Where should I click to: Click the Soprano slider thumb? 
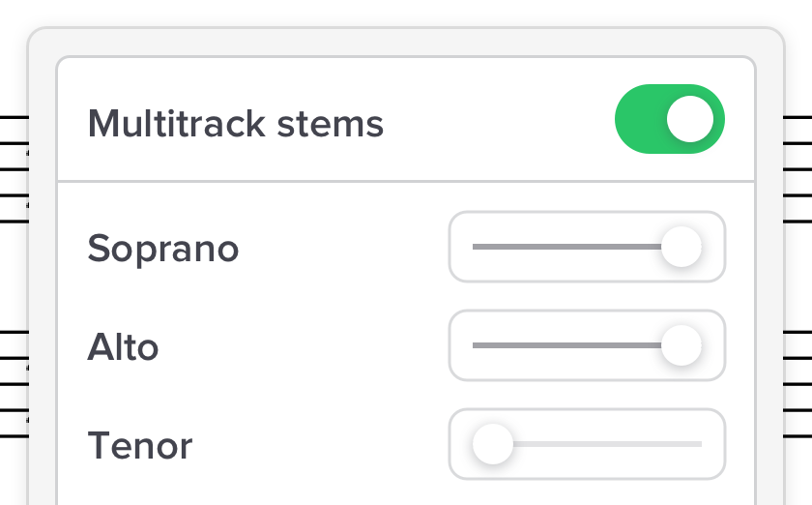tap(681, 247)
